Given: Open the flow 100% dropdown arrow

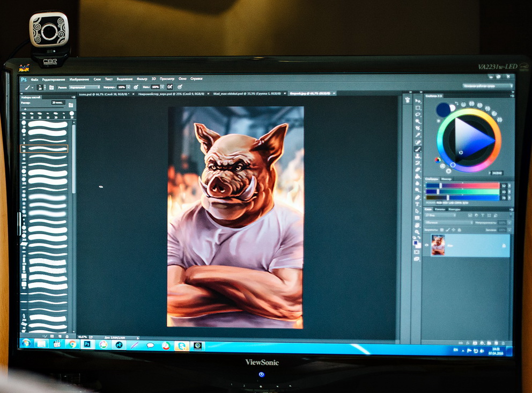Looking at the screenshot, I should pyautogui.click(x=162, y=88).
